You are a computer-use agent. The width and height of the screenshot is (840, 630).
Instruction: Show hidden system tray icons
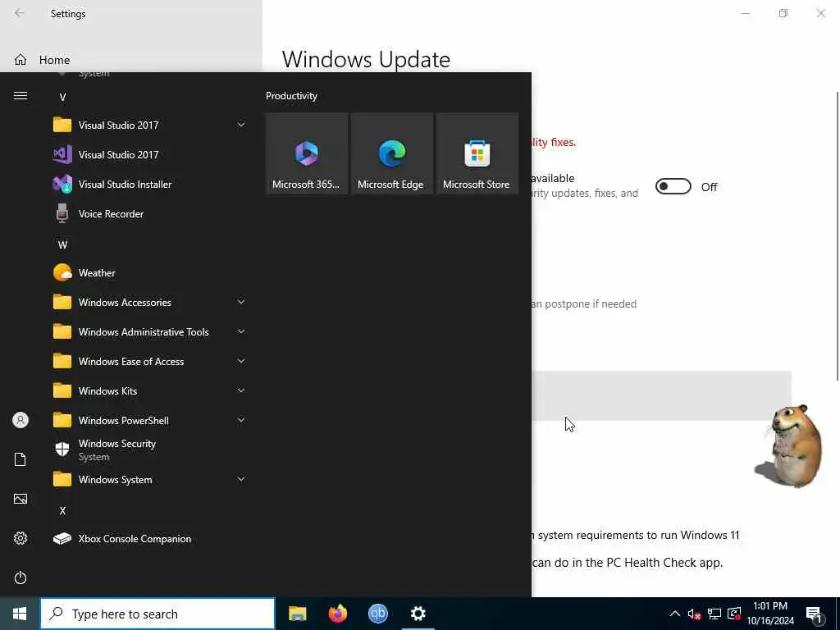[x=674, y=614]
